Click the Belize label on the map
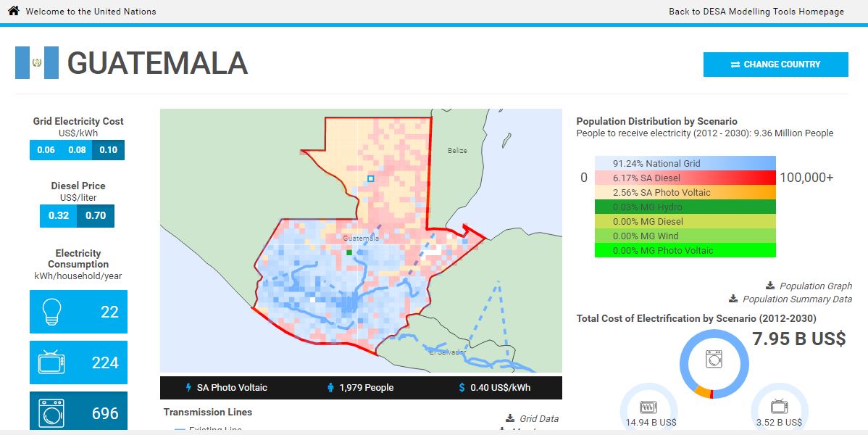This screenshot has width=868, height=435. click(457, 150)
